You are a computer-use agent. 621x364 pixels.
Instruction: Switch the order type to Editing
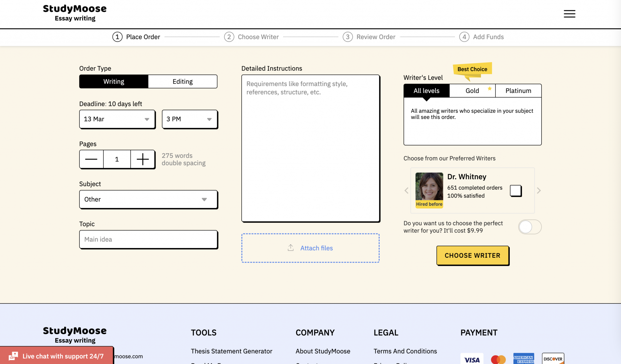pyautogui.click(x=183, y=81)
